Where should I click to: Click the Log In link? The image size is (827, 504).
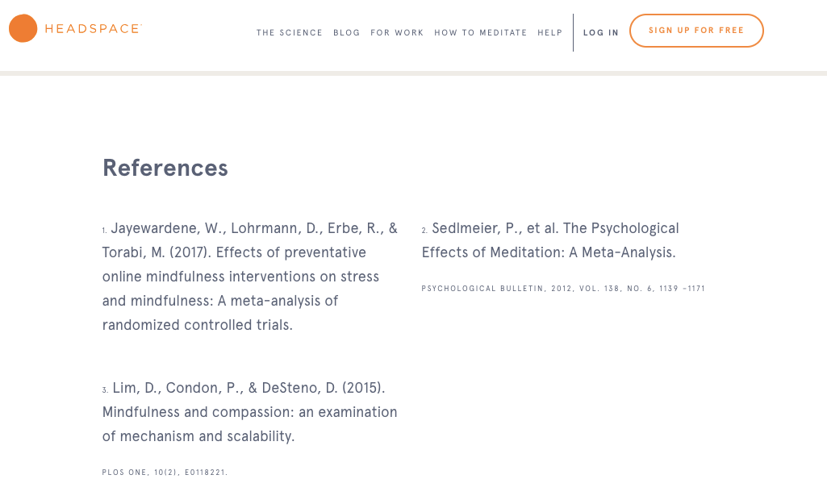point(600,33)
